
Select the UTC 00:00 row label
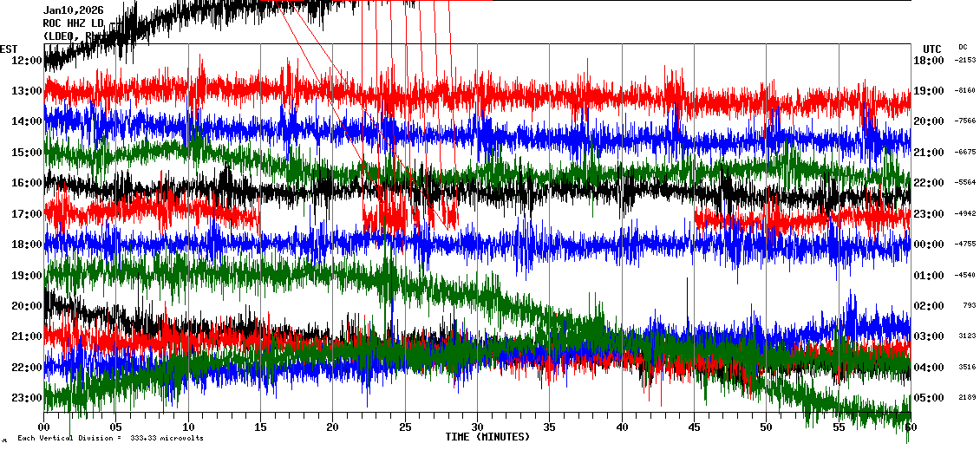(x=928, y=245)
